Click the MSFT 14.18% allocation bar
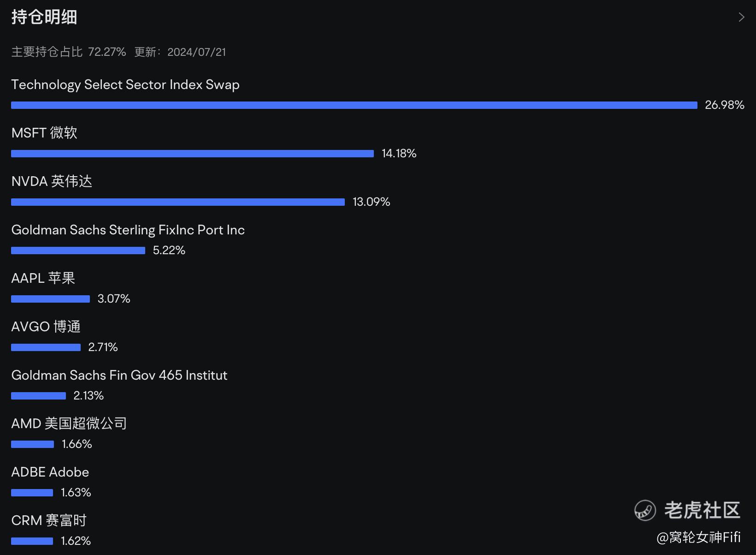Screen dimensions: 756x555 (x=192, y=154)
